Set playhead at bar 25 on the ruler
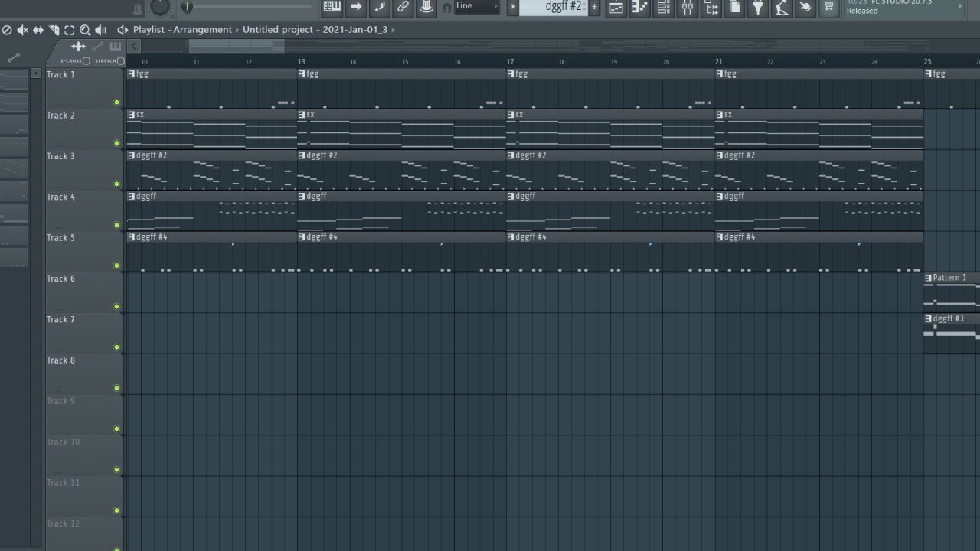The image size is (980, 551). tap(928, 61)
